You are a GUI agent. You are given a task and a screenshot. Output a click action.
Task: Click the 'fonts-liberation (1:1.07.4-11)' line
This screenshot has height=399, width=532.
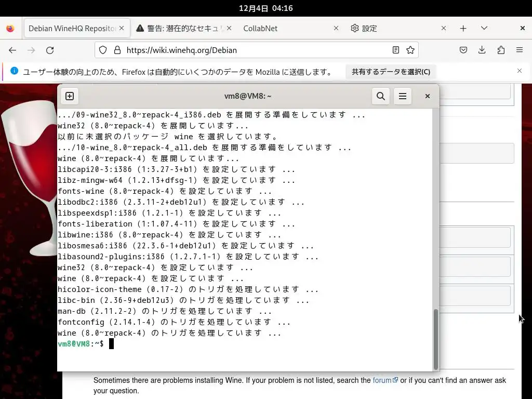coord(177,224)
